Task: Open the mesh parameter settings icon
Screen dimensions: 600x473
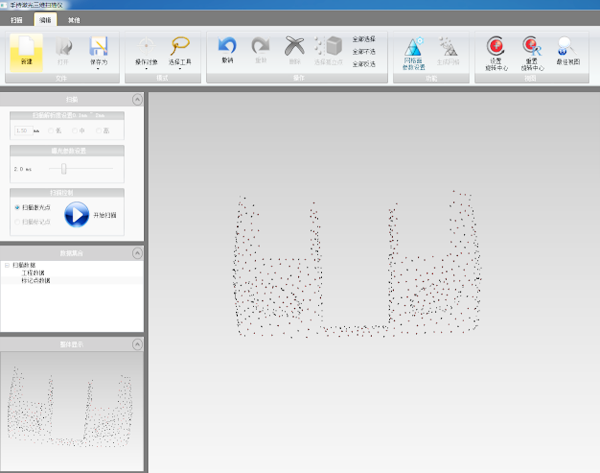Action: 414,46
